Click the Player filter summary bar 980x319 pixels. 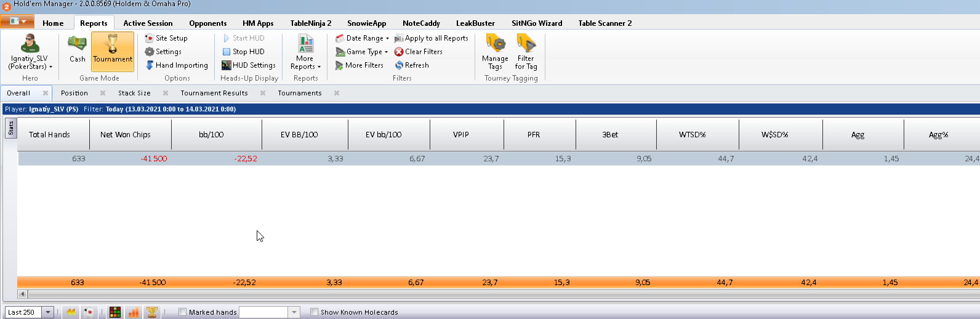491,109
